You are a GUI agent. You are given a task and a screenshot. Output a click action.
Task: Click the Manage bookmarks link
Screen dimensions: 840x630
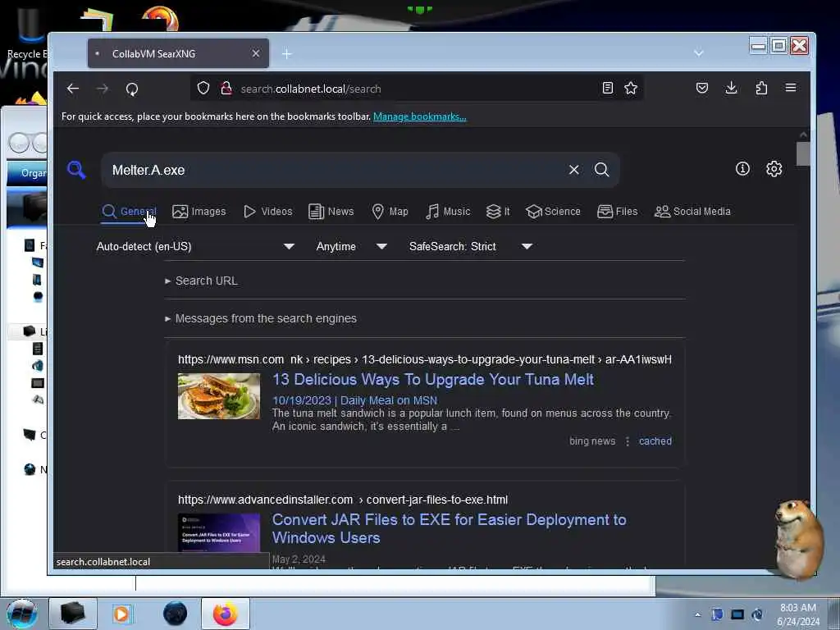pyautogui.click(x=419, y=116)
